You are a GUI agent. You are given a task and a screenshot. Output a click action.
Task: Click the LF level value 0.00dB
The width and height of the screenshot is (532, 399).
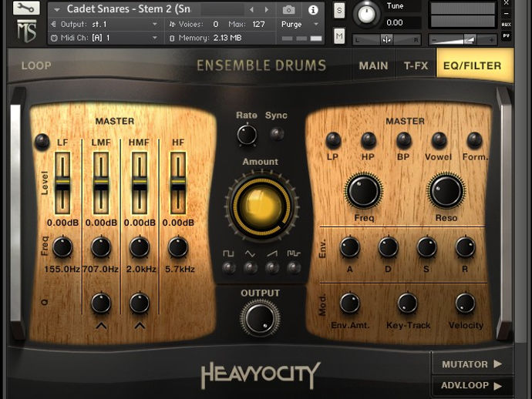tap(62, 223)
